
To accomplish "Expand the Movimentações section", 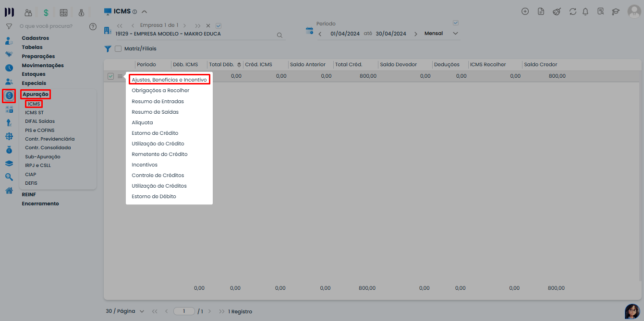I will (x=43, y=65).
